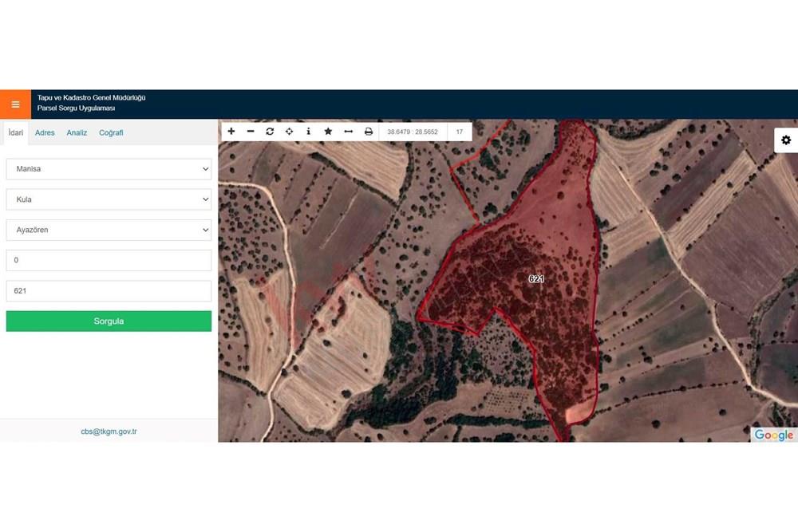Image resolution: width=798 pixels, height=532 pixels.
Task: Click the cbs@tkgm.gov.tr email link
Action: [109, 432]
